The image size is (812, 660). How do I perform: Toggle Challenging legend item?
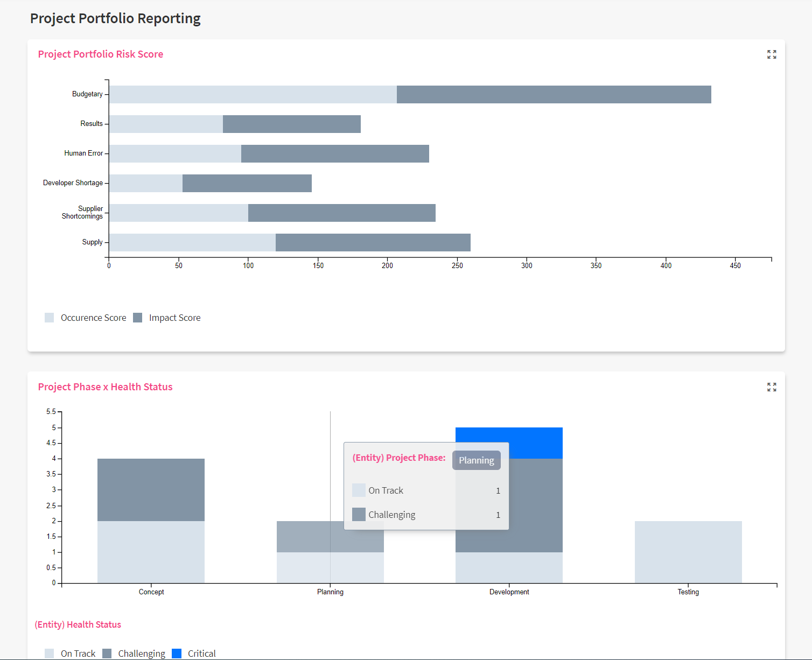pyautogui.click(x=107, y=653)
